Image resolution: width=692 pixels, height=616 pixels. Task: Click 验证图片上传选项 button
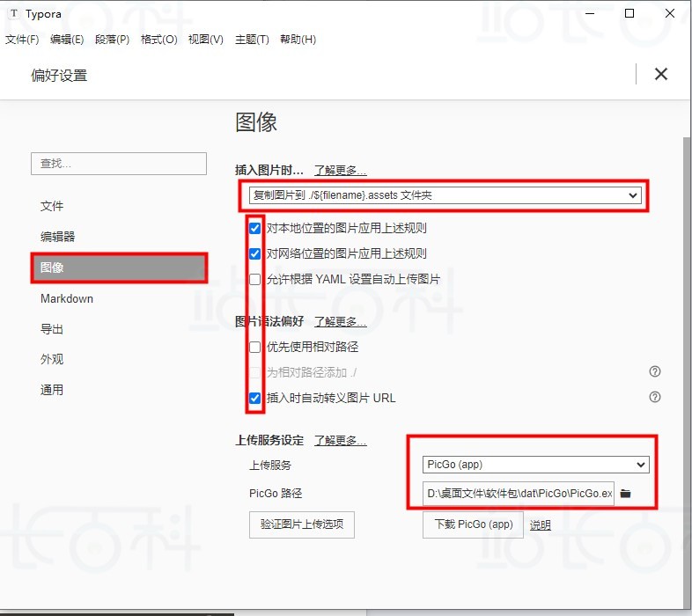point(302,524)
